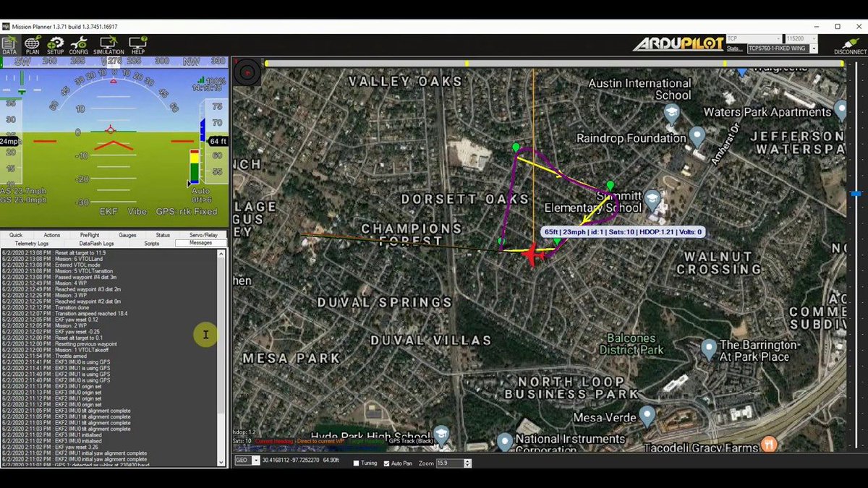Viewport: 868px width, 488px height.
Task: Click the 276 compass heading readout
Action: coord(114,62)
